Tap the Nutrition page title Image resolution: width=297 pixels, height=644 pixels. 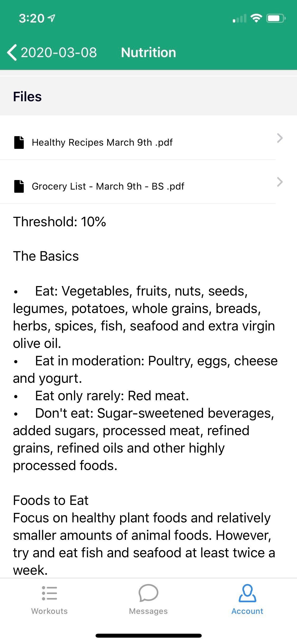tap(148, 52)
